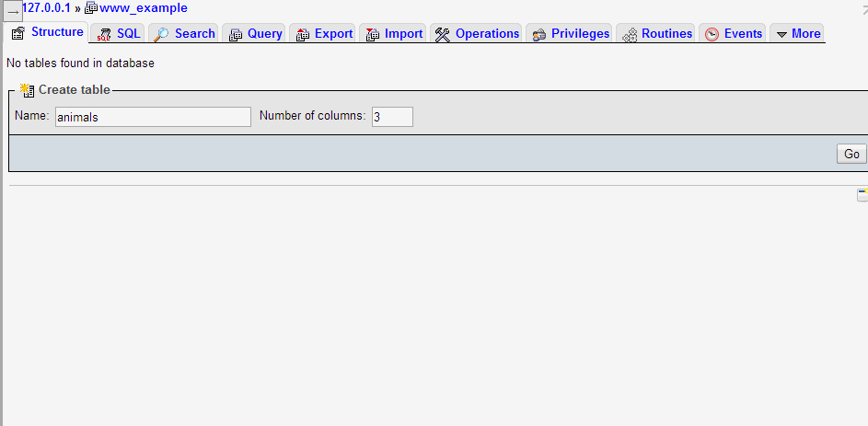Switch to the Structure tab
Screen dimensions: 868x426
[46, 32]
